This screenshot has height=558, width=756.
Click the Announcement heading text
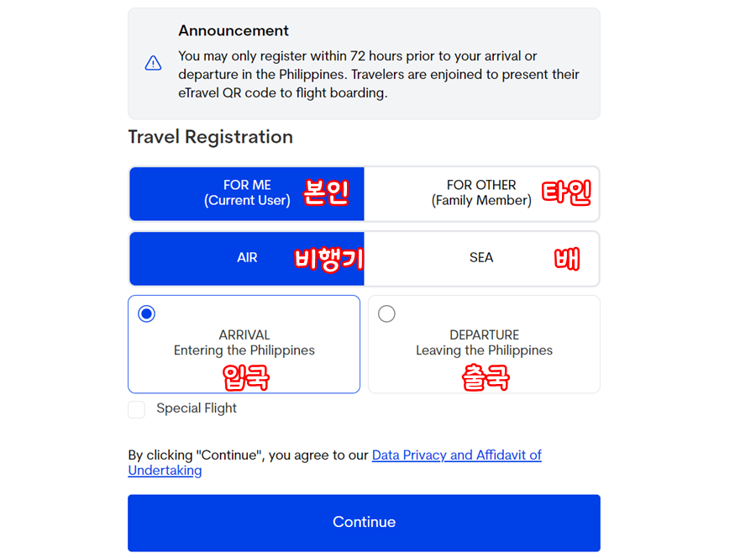pos(234,31)
